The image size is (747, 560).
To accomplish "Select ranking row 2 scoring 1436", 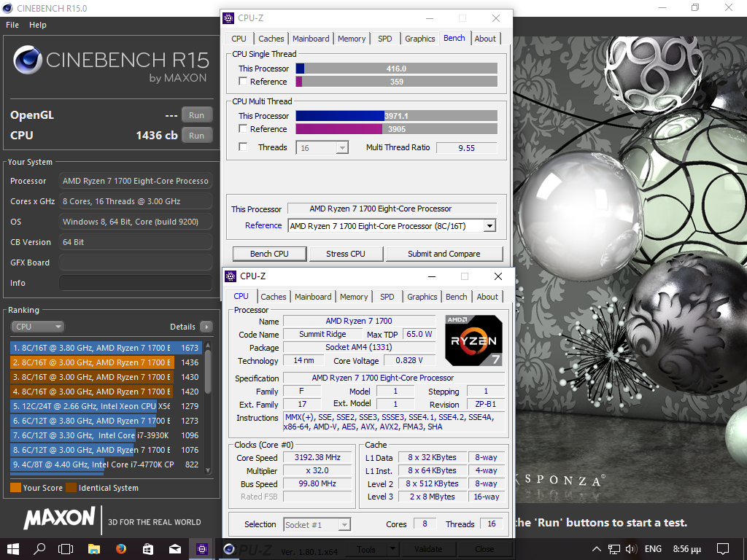I will click(x=106, y=362).
